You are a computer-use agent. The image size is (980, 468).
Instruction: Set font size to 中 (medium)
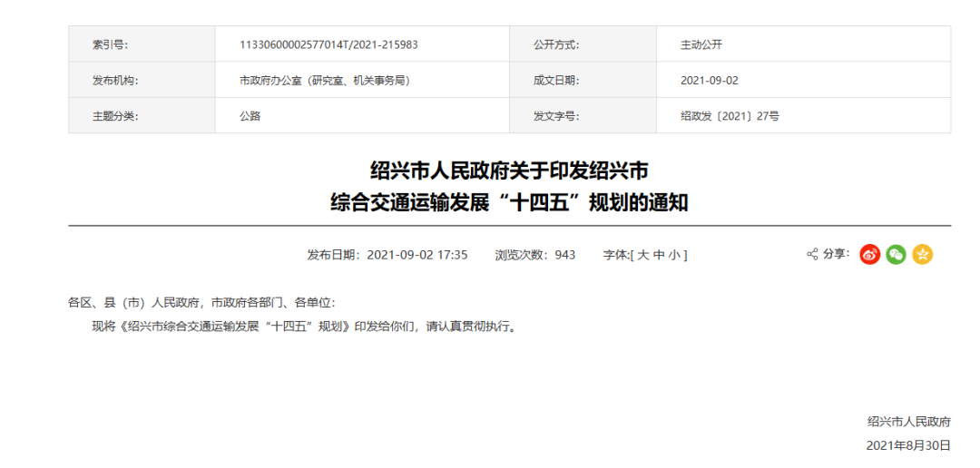click(658, 255)
